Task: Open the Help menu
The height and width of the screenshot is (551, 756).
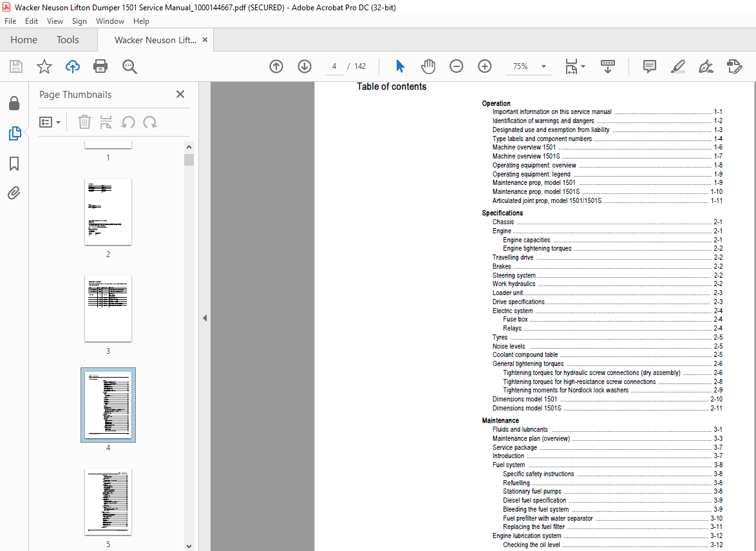Action: click(x=141, y=21)
